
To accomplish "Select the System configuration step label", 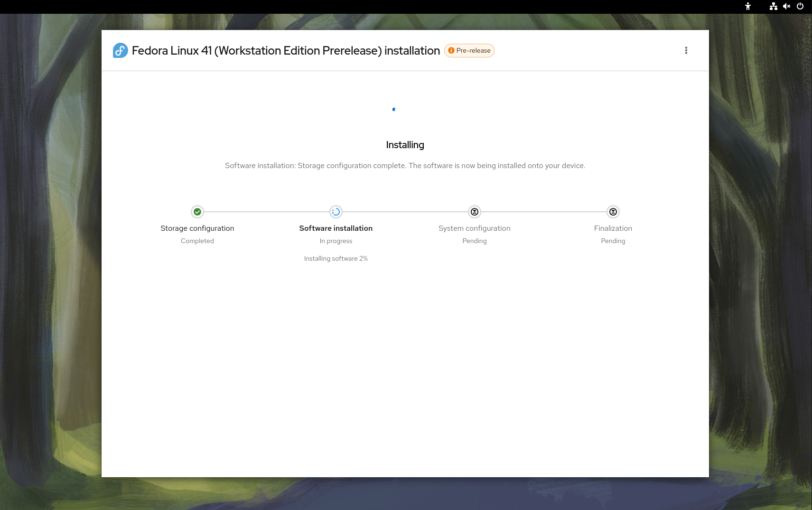I will point(475,228).
